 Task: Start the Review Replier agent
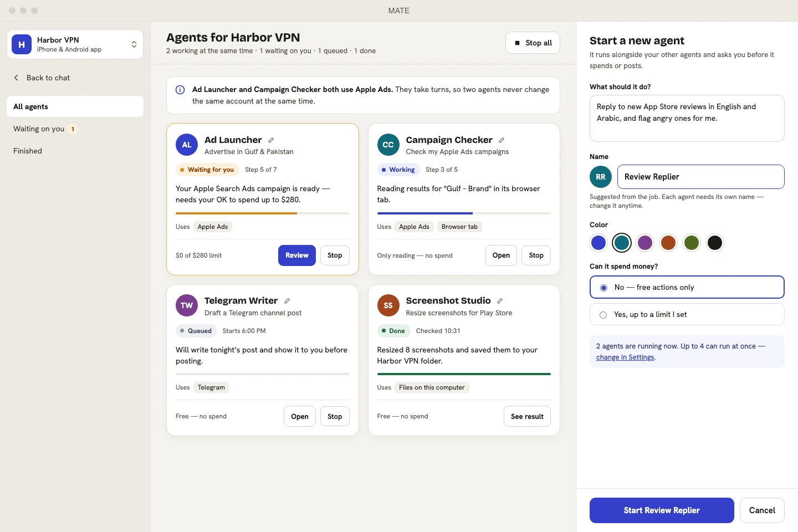tap(662, 510)
